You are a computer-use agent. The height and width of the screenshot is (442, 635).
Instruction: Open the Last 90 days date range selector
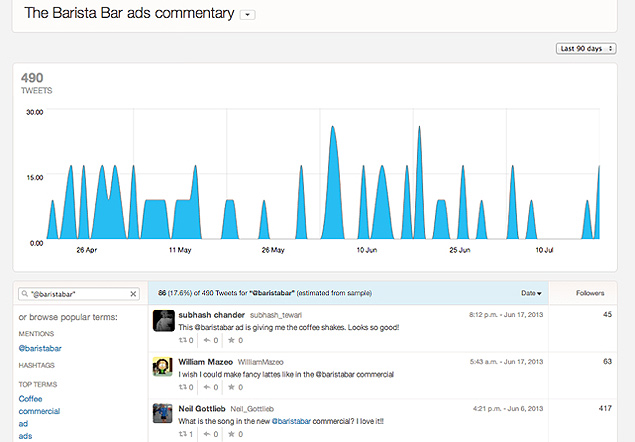(x=586, y=49)
